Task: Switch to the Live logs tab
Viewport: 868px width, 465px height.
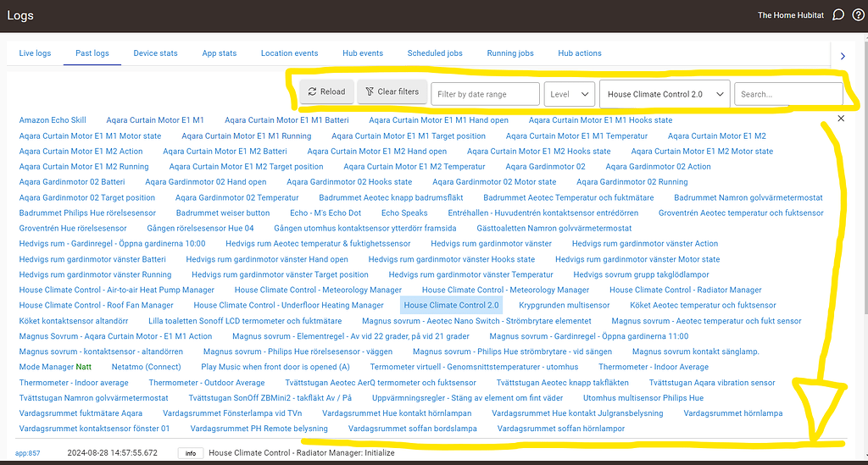Action: pyautogui.click(x=35, y=53)
